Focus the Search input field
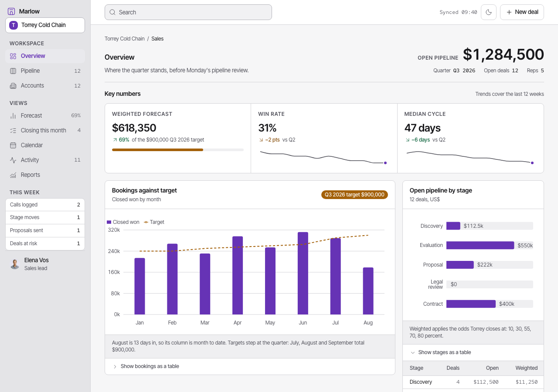 point(188,12)
